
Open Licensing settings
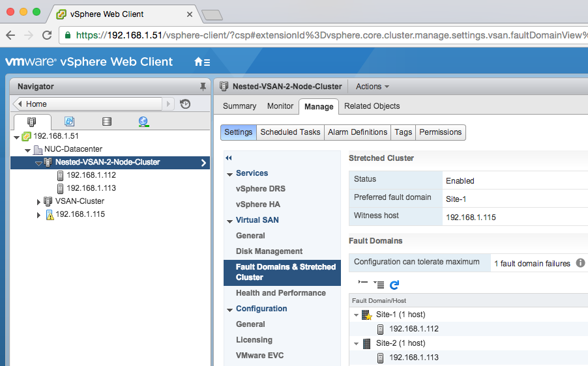point(254,340)
